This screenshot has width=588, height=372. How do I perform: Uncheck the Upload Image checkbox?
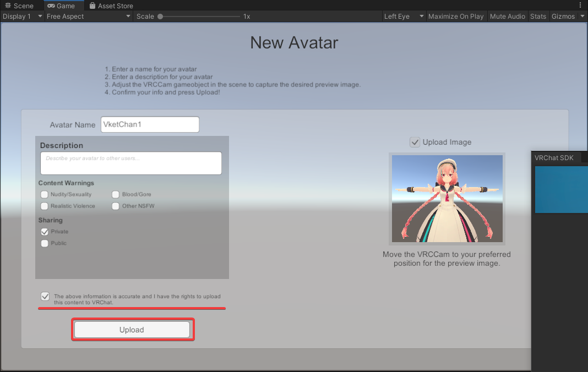[415, 142]
